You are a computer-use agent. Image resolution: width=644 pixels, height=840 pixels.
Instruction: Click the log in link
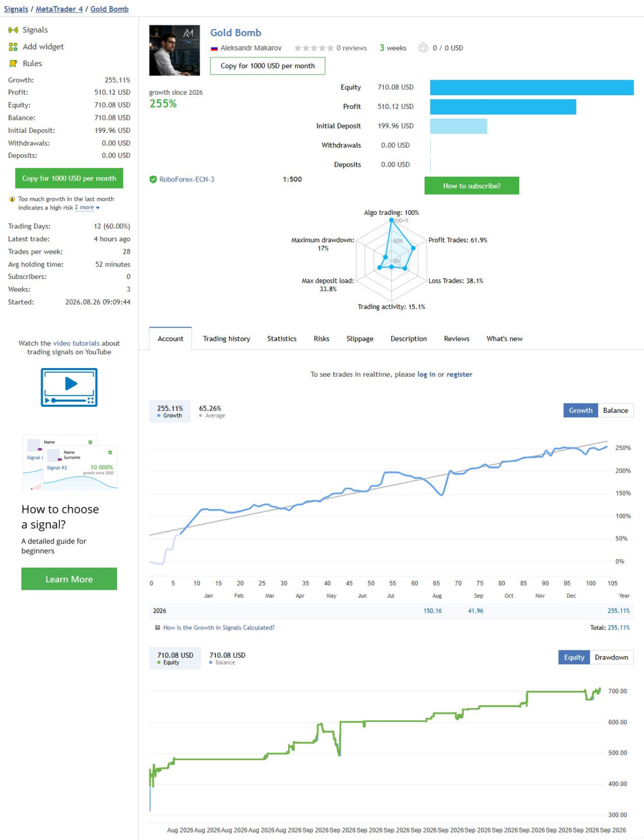[x=426, y=375]
